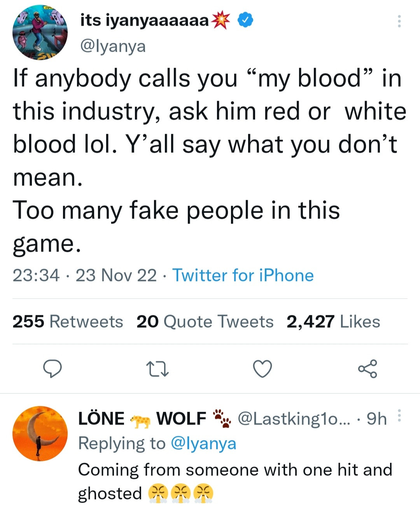The height and width of the screenshot is (506, 420).
Task: Tap @Iyanya in the Replying to line
Action: pos(203,443)
